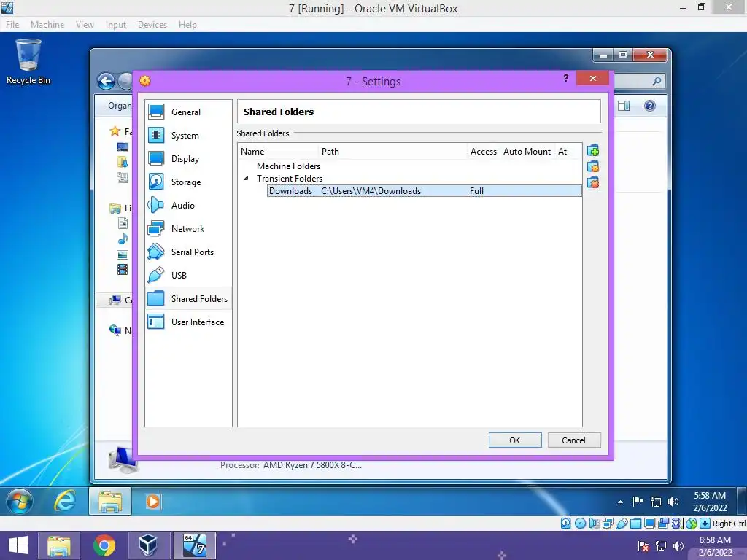The height and width of the screenshot is (560, 747).
Task: Open network indicator in VirtualBox status bar
Action: (x=608, y=524)
